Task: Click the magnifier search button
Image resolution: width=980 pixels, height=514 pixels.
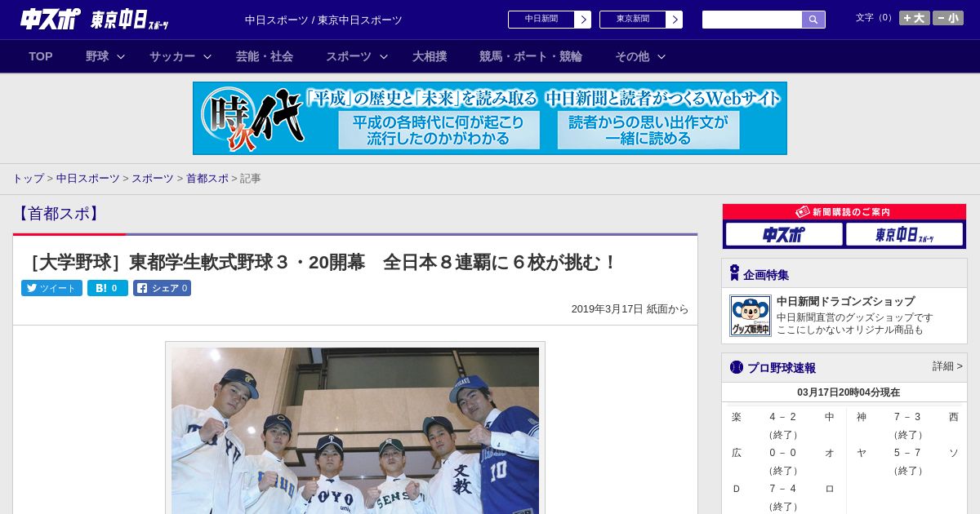Action: [813, 20]
